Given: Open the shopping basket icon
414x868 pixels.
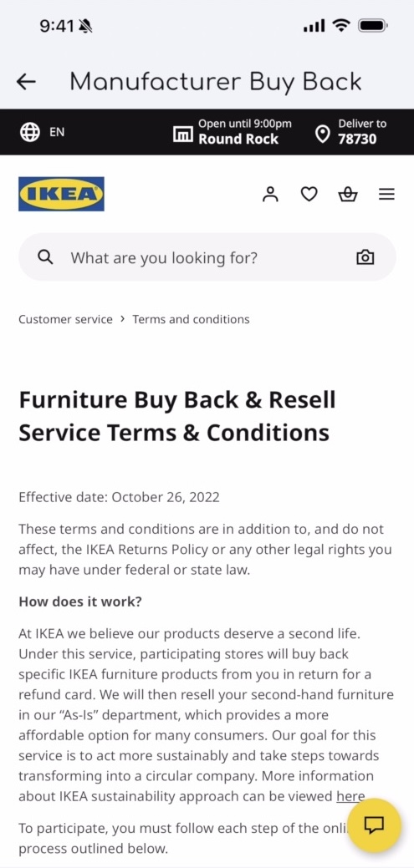Looking at the screenshot, I should (347, 195).
